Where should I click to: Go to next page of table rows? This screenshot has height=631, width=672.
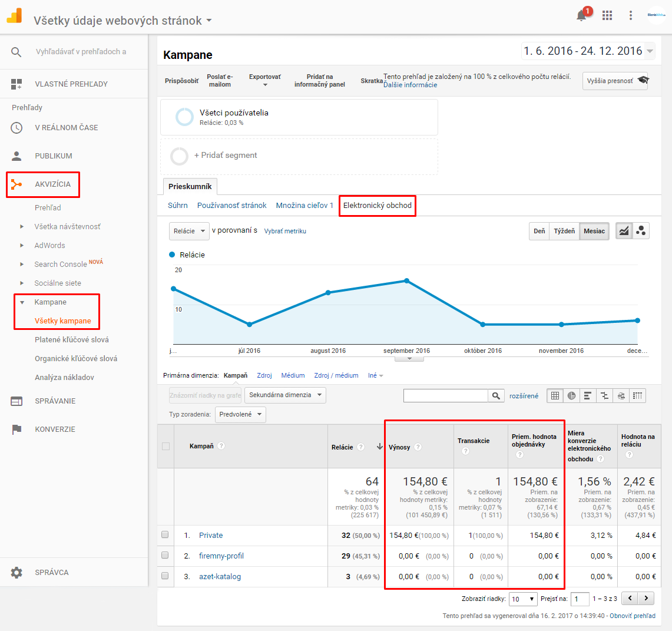[646, 599]
